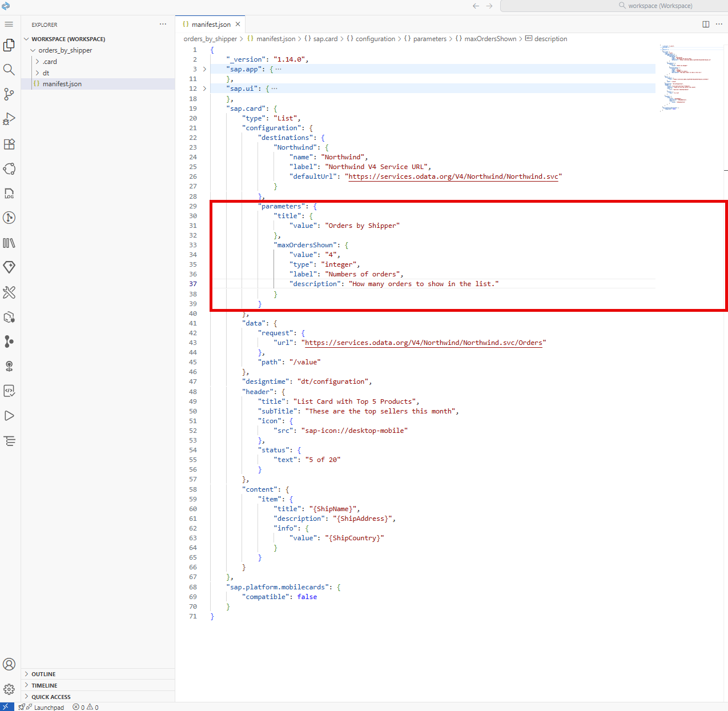The image size is (728, 711).
Task: Open the crossed wrench tools icon
Action: [x=9, y=292]
